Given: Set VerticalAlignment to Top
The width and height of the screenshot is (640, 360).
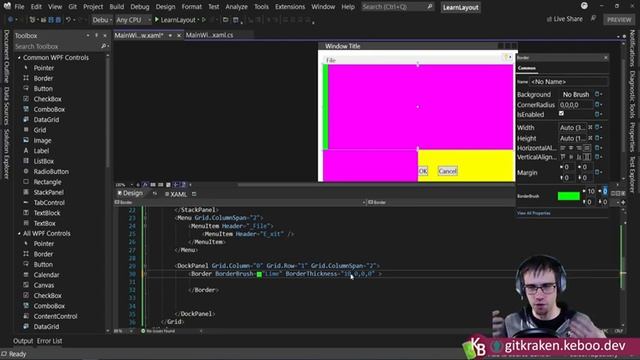Looking at the screenshot, I should coord(563,157).
